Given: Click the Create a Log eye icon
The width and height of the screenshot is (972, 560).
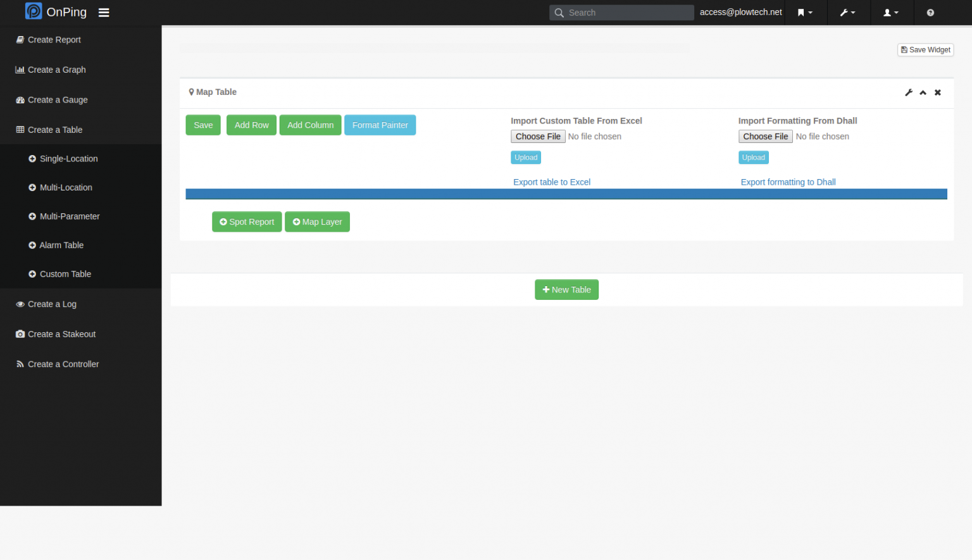Looking at the screenshot, I should 20,304.
